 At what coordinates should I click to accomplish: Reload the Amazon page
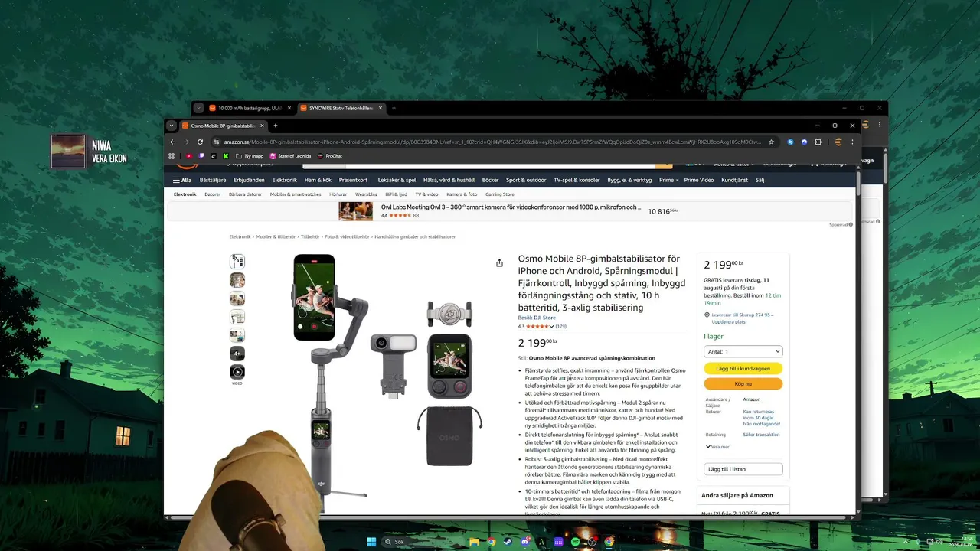pos(200,142)
